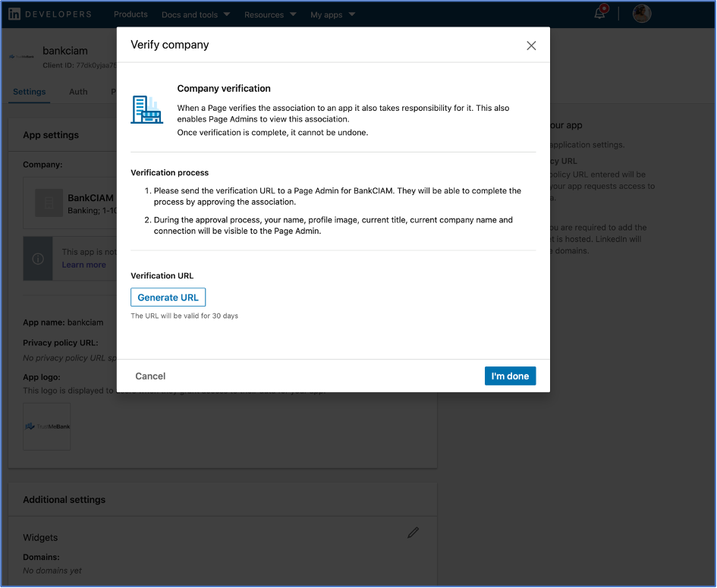The width and height of the screenshot is (717, 588).
Task: Select the Company verification heading
Action: click(224, 88)
